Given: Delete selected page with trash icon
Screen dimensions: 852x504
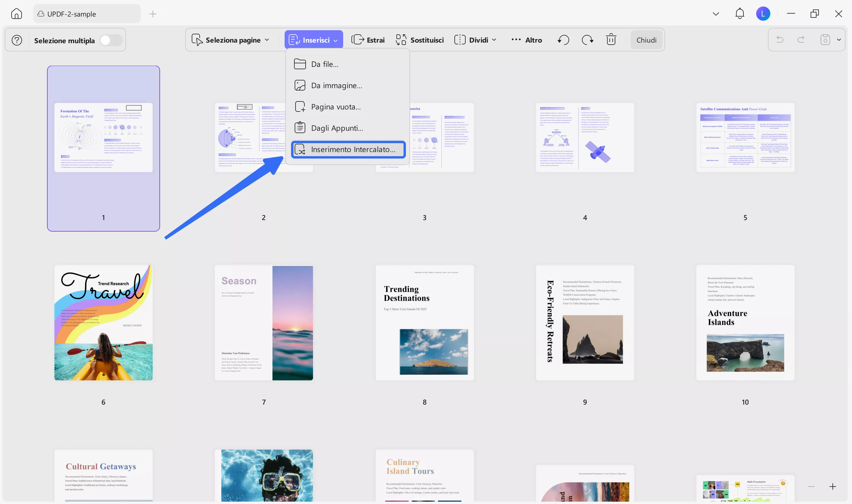Looking at the screenshot, I should pyautogui.click(x=611, y=40).
